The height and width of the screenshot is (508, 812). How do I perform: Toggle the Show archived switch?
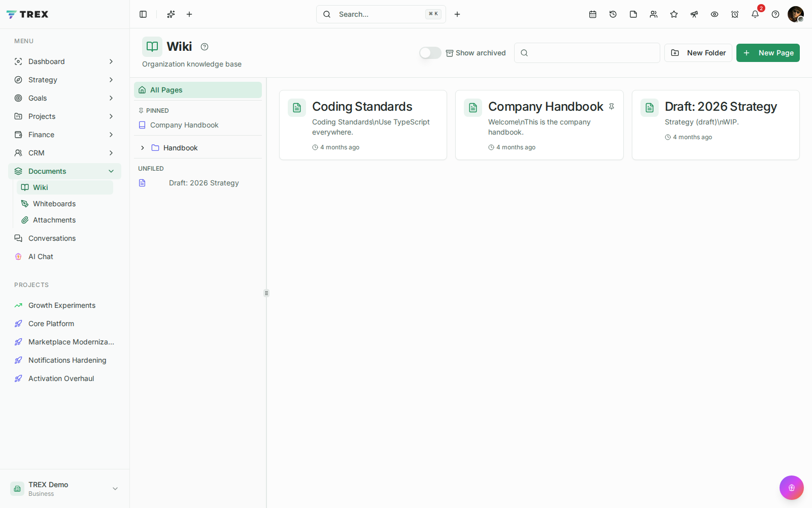point(430,53)
